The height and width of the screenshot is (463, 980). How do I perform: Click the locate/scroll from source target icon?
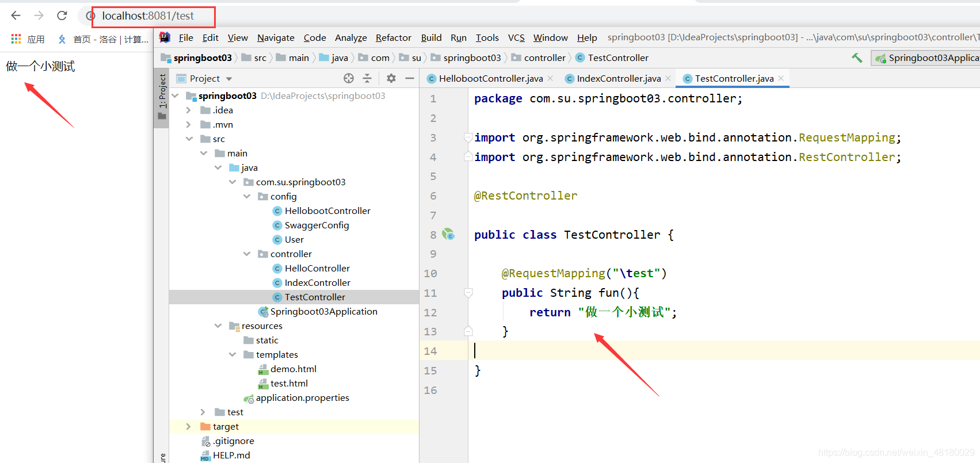click(x=349, y=78)
